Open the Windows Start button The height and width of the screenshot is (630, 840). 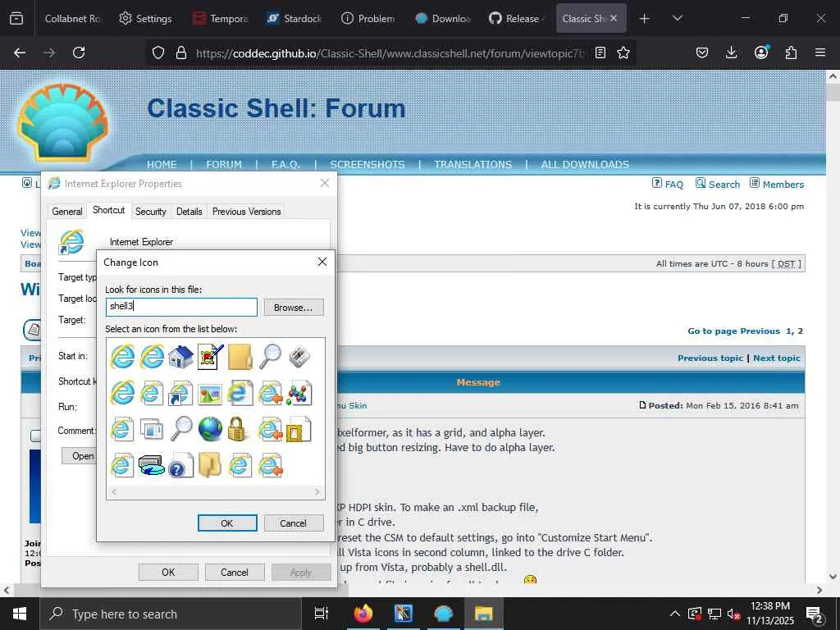coord(20,614)
